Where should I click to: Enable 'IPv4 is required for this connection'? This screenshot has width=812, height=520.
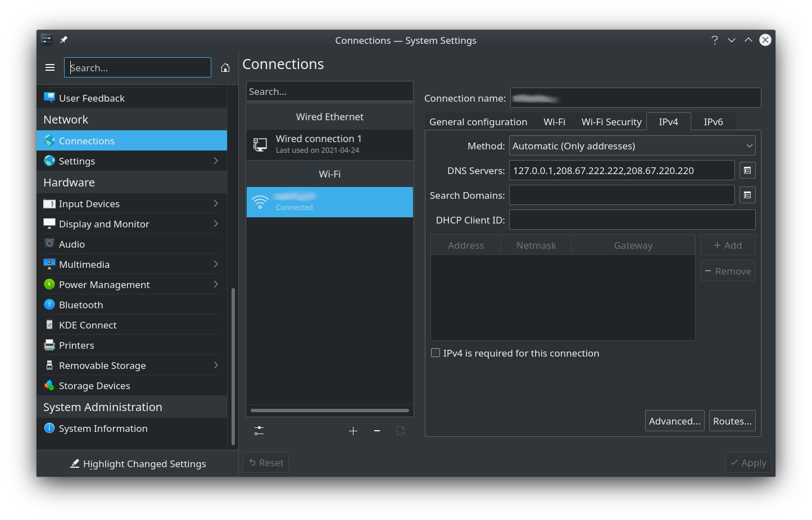[x=436, y=353]
